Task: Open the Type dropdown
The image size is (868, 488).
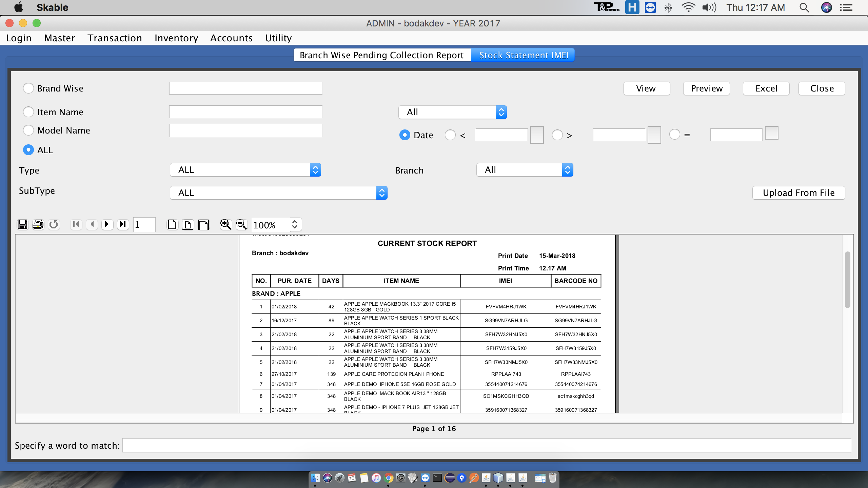Action: [245, 170]
